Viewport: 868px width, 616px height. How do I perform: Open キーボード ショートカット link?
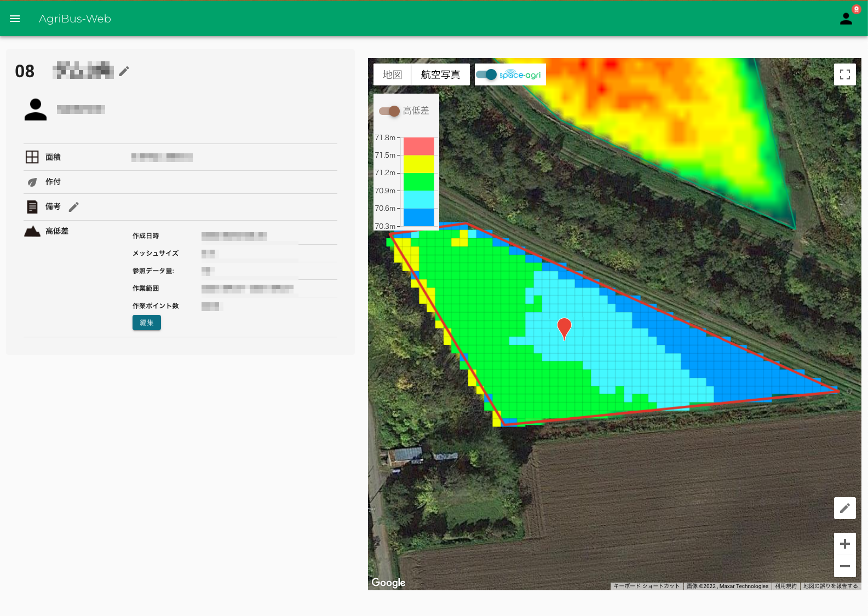(x=646, y=586)
